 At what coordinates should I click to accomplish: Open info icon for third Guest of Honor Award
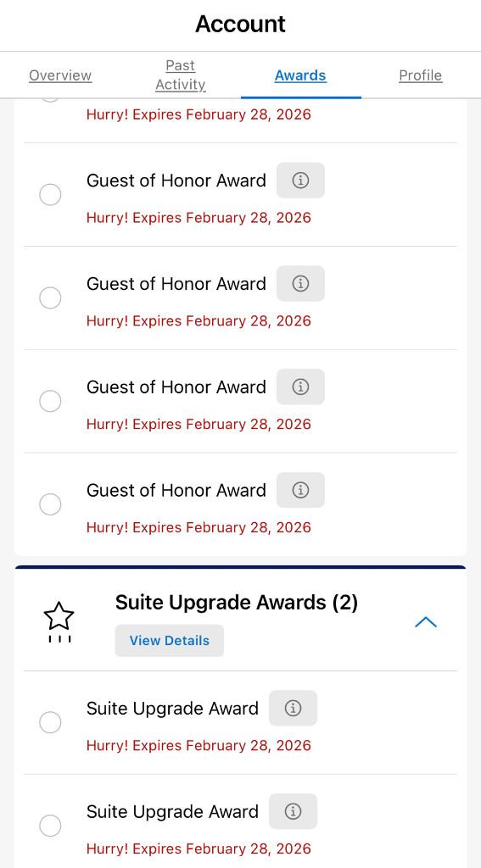point(300,387)
